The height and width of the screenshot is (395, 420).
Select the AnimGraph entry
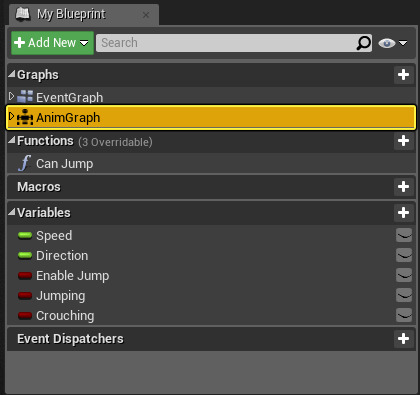[x=211, y=117]
